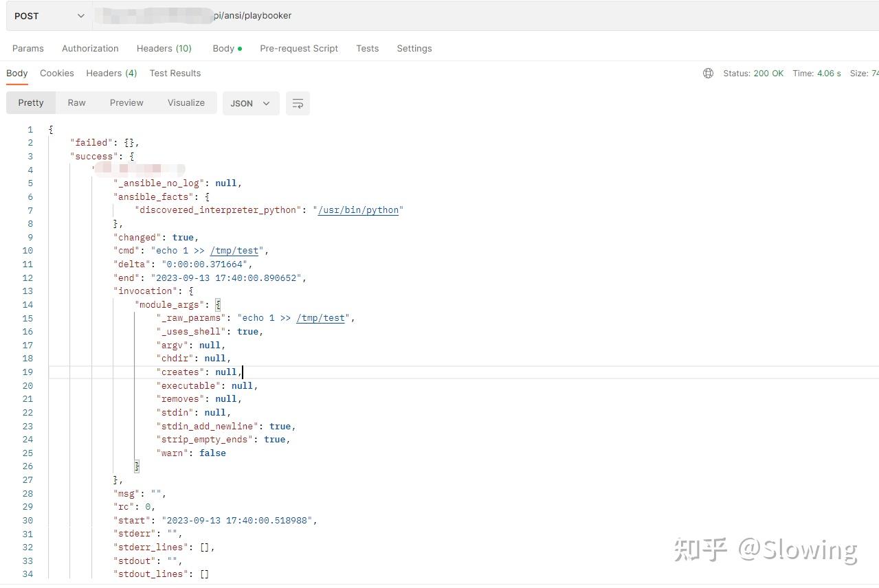Switch to the Raw response view
Screen dimensions: 879x588
click(x=76, y=102)
